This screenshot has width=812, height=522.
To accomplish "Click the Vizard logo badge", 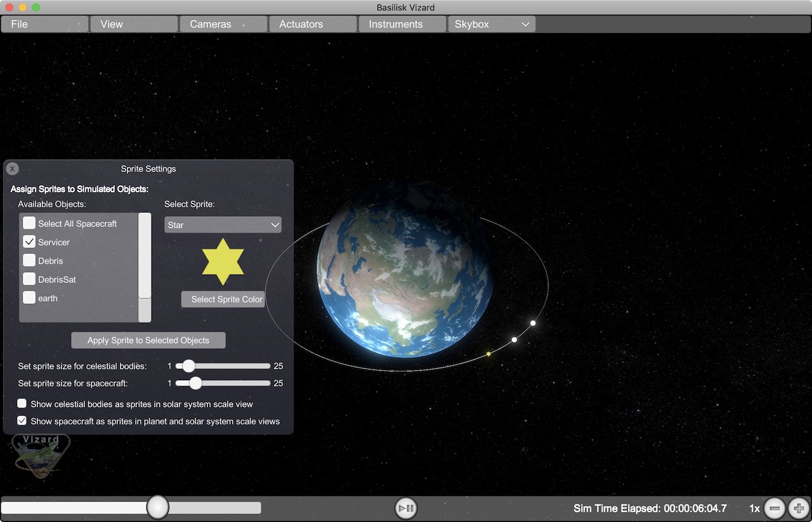I will tap(41, 455).
